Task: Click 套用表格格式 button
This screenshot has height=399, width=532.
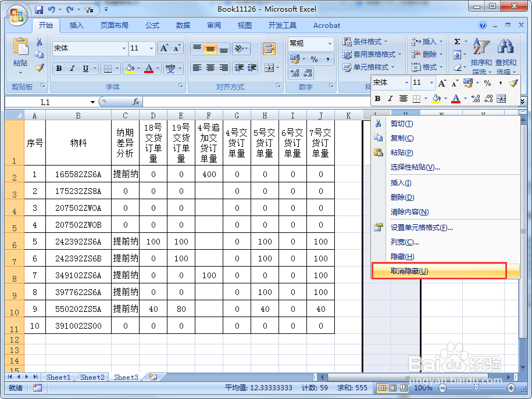Action: (x=372, y=54)
